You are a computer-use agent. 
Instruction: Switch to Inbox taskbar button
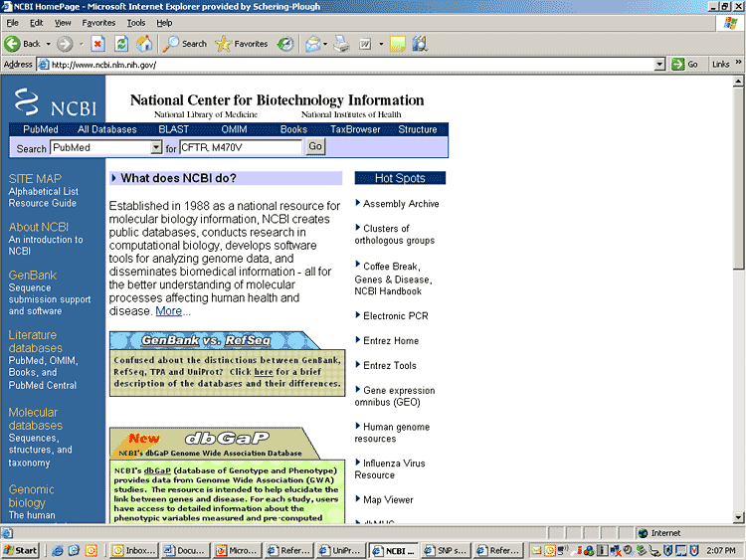[x=134, y=550]
